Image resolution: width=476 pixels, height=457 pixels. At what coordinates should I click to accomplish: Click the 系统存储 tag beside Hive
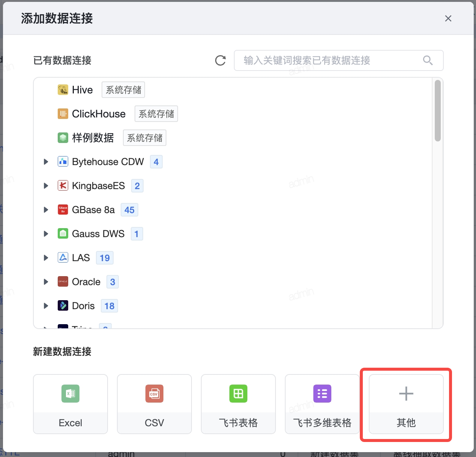click(x=123, y=90)
